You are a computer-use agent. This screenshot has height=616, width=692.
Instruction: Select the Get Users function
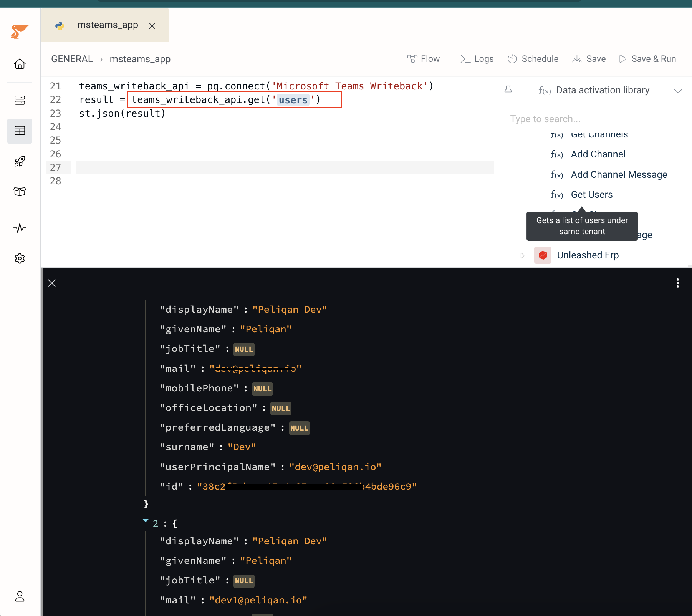tap(592, 195)
